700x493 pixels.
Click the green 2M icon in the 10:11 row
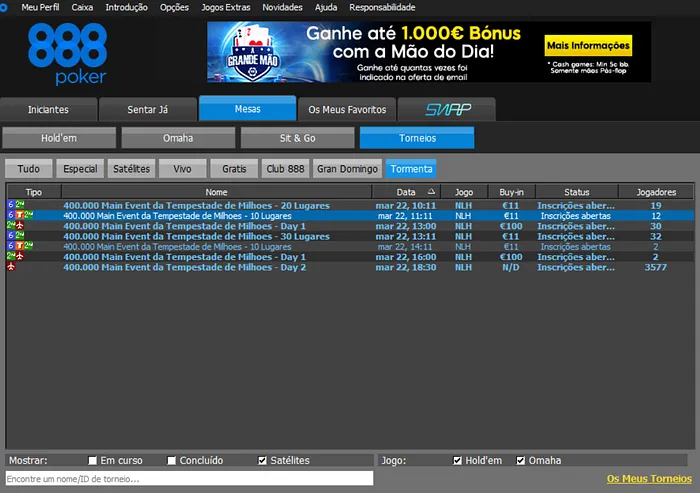point(20,205)
